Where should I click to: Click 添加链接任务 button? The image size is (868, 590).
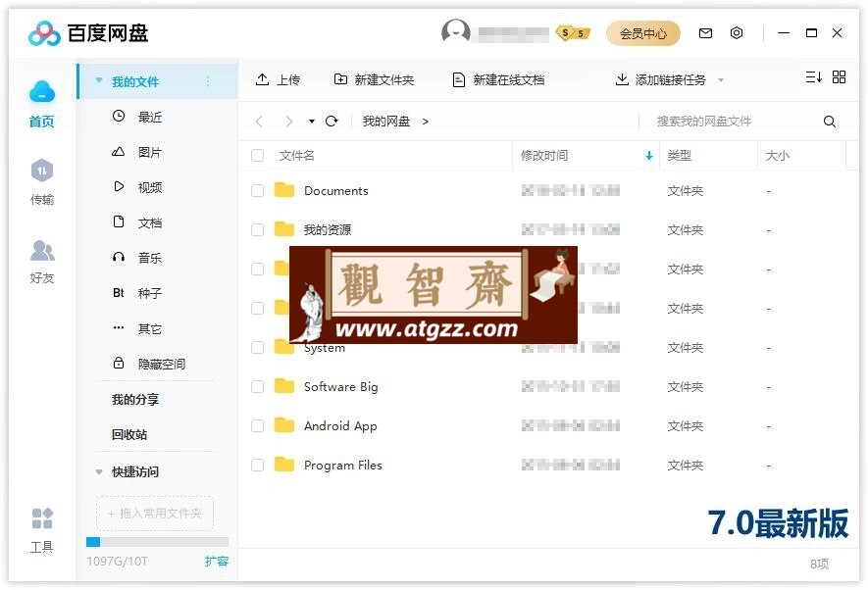click(x=660, y=80)
